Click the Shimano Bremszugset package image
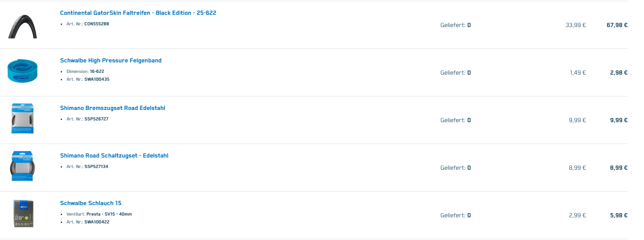The image size is (644, 240). 22,119
